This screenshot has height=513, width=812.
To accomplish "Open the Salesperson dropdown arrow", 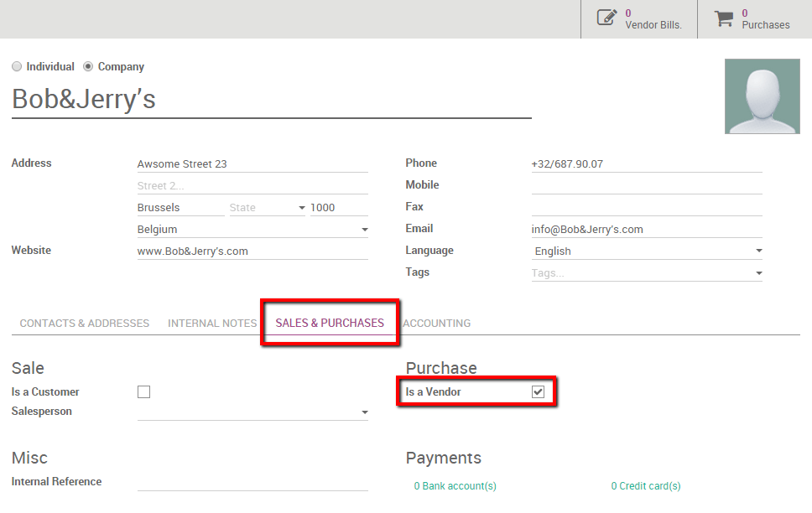I will (x=364, y=412).
